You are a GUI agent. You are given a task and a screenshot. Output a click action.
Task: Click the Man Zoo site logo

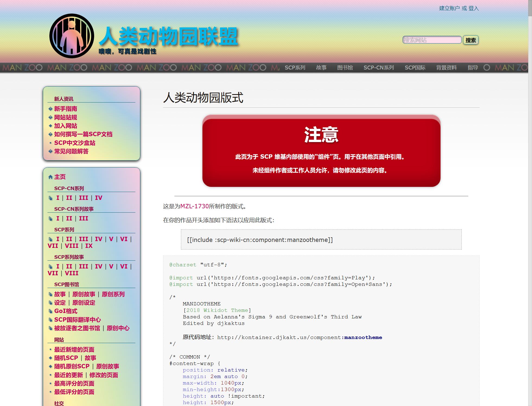(72, 36)
